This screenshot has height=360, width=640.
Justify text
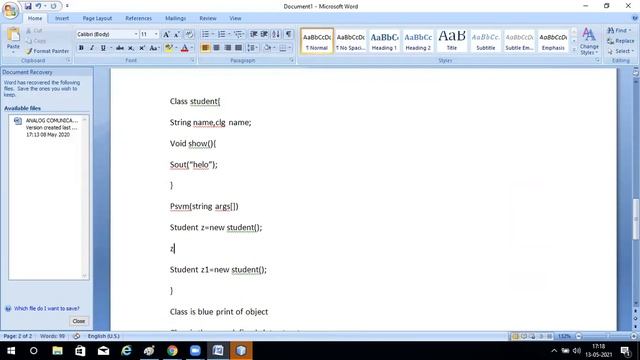coord(238,48)
